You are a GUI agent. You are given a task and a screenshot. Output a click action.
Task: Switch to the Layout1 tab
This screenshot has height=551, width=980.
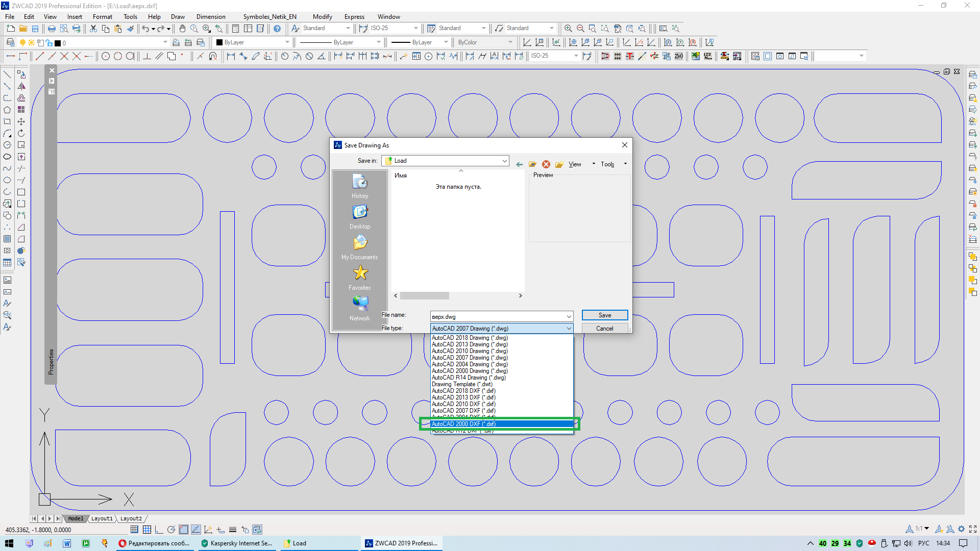pos(102,518)
